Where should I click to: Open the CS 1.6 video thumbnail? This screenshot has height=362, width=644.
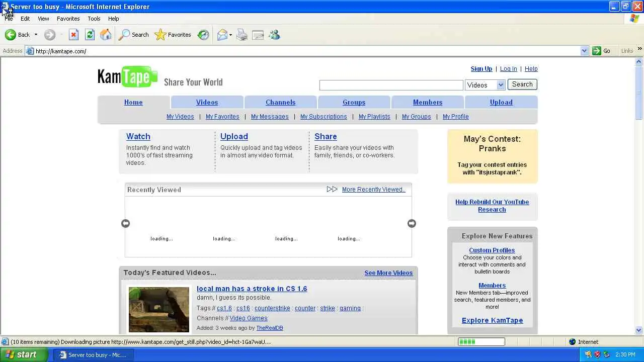click(159, 310)
